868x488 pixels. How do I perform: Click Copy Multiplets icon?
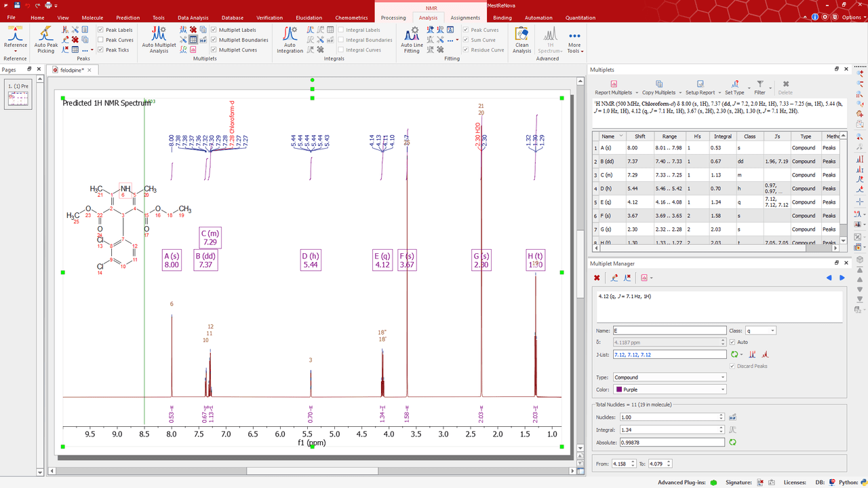click(658, 83)
